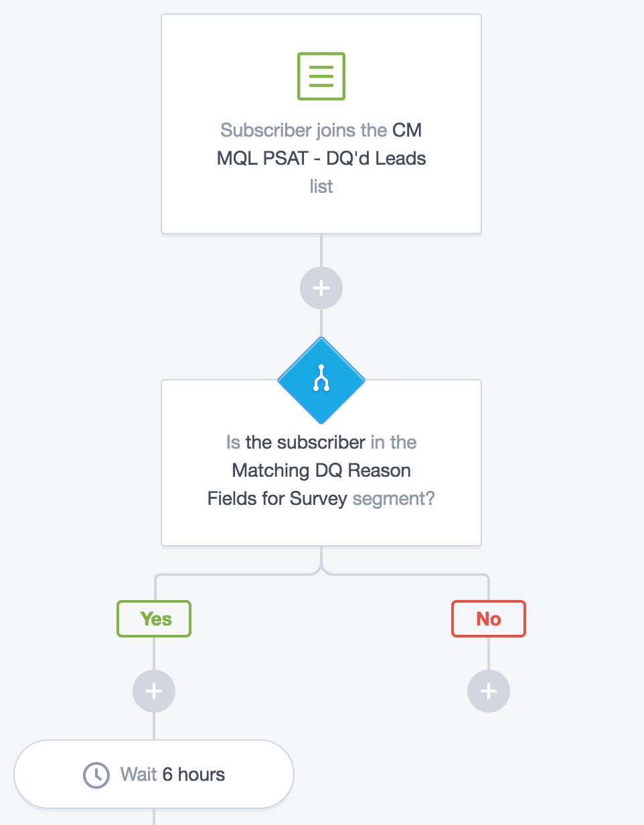
Task: Click "Is the subscriber" text in condition card
Action: click(x=295, y=442)
